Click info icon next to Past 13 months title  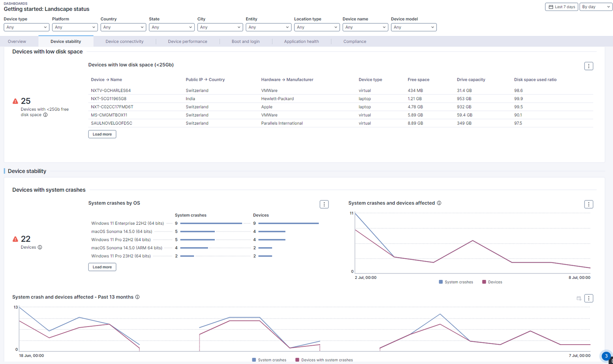click(x=137, y=297)
